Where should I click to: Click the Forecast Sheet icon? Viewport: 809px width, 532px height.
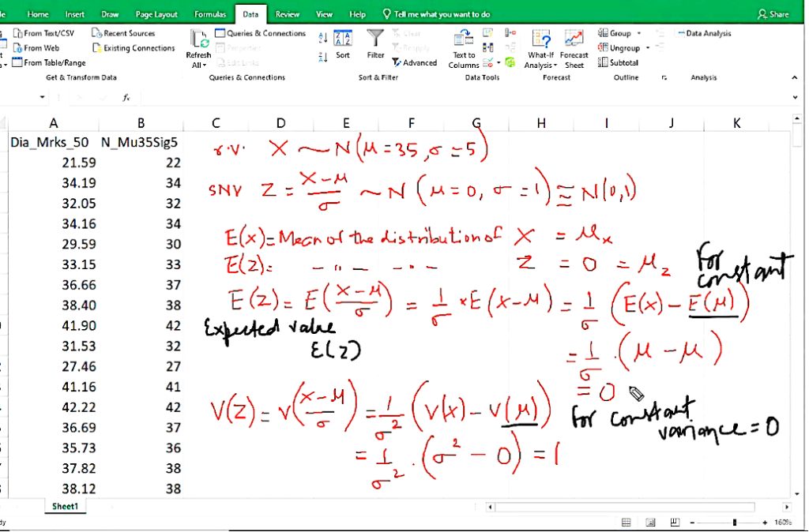574,49
